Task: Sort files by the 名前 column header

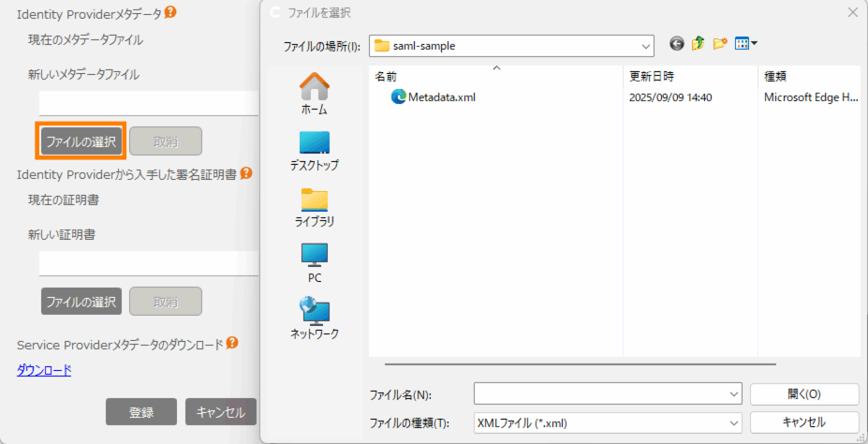Action: [x=386, y=76]
